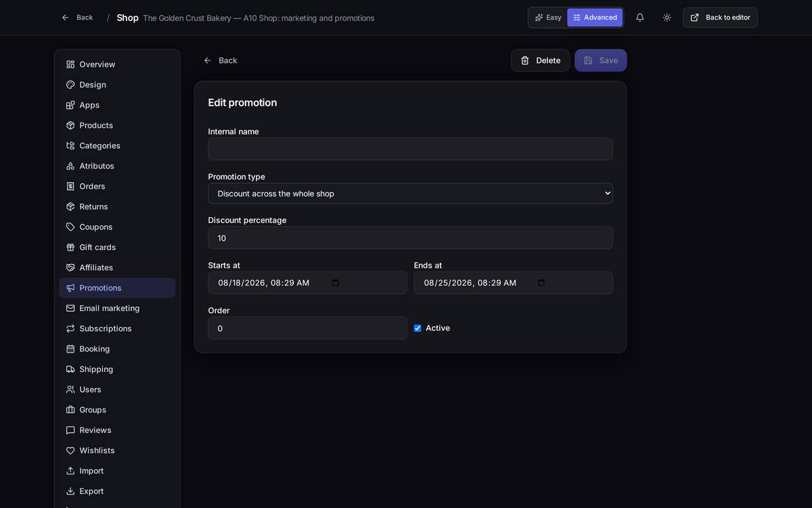Viewport: 812px width, 508px height.
Task: Click the Import upload icon
Action: (70, 471)
